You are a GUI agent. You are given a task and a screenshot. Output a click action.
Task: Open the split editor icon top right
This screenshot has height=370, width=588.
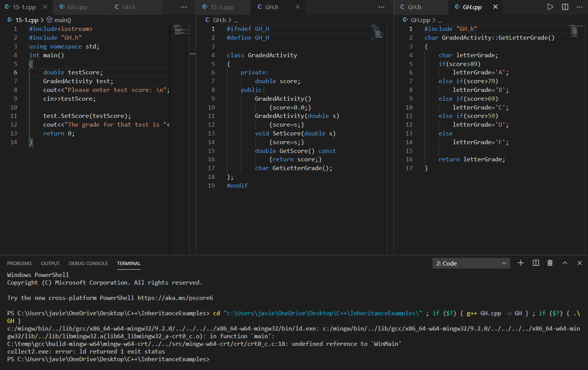[x=565, y=6]
